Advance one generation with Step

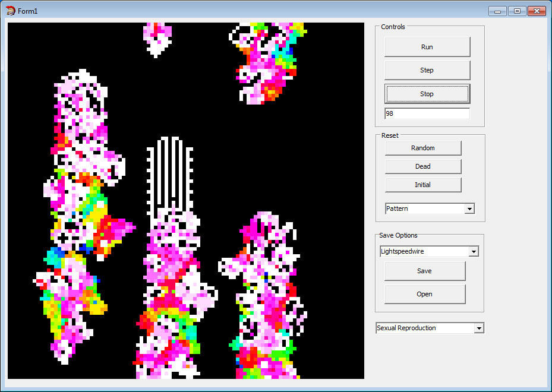pyautogui.click(x=427, y=70)
